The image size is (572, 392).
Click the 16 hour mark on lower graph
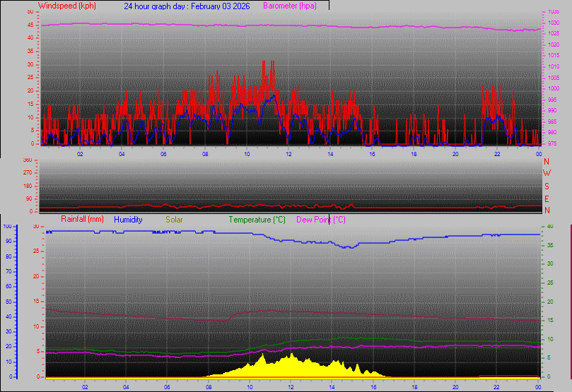point(373,386)
